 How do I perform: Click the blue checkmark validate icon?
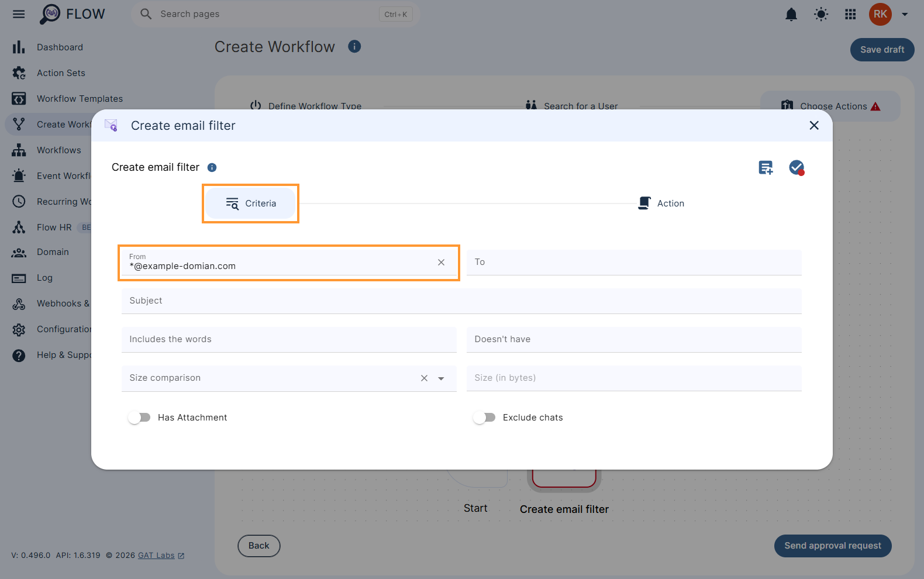click(x=797, y=168)
